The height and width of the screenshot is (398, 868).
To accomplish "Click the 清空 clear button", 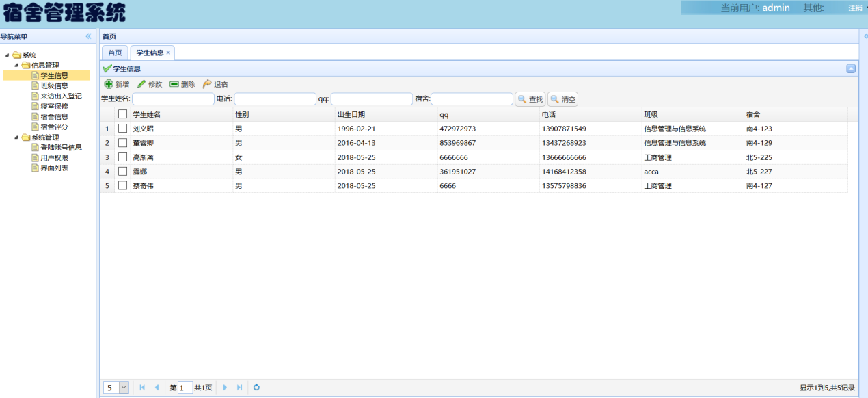I will [x=563, y=100].
